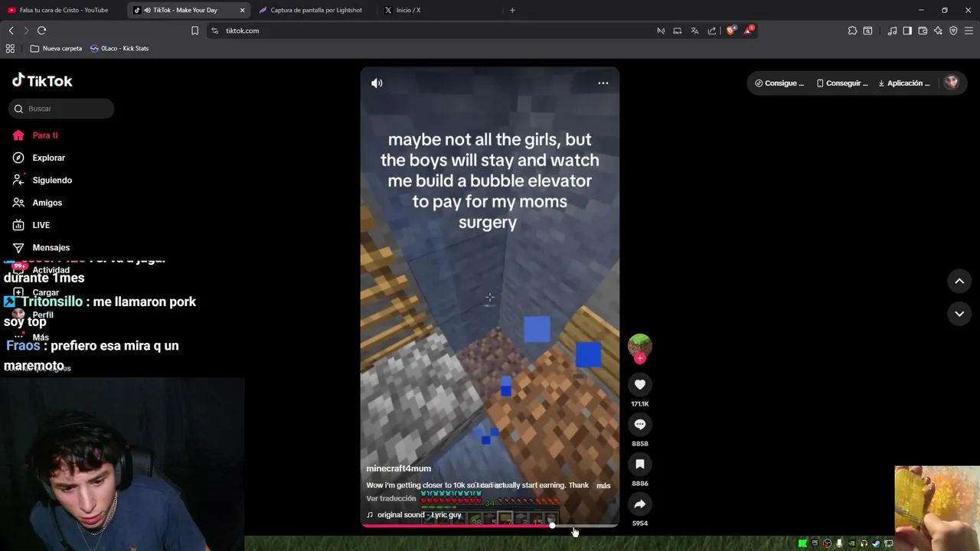
Task: Open the profile avatar menu in the header
Action: (x=951, y=83)
